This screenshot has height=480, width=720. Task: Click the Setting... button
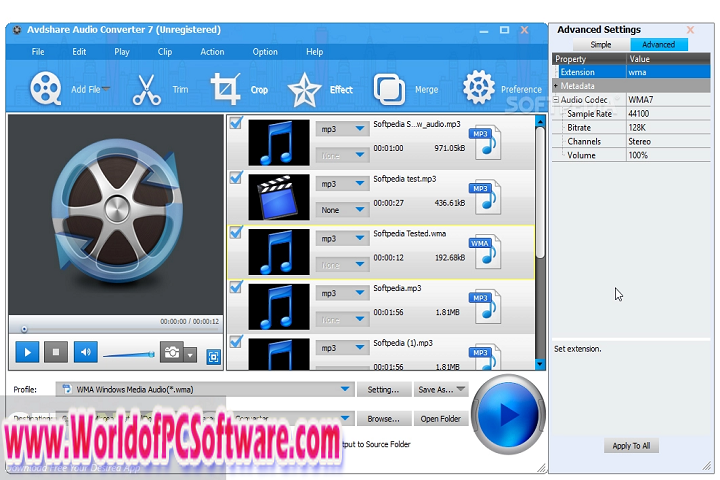tap(383, 390)
